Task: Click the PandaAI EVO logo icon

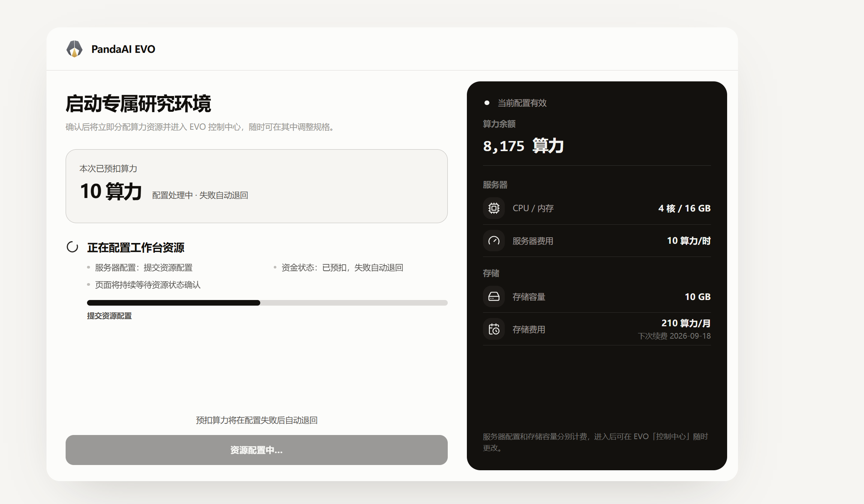Action: (x=74, y=49)
